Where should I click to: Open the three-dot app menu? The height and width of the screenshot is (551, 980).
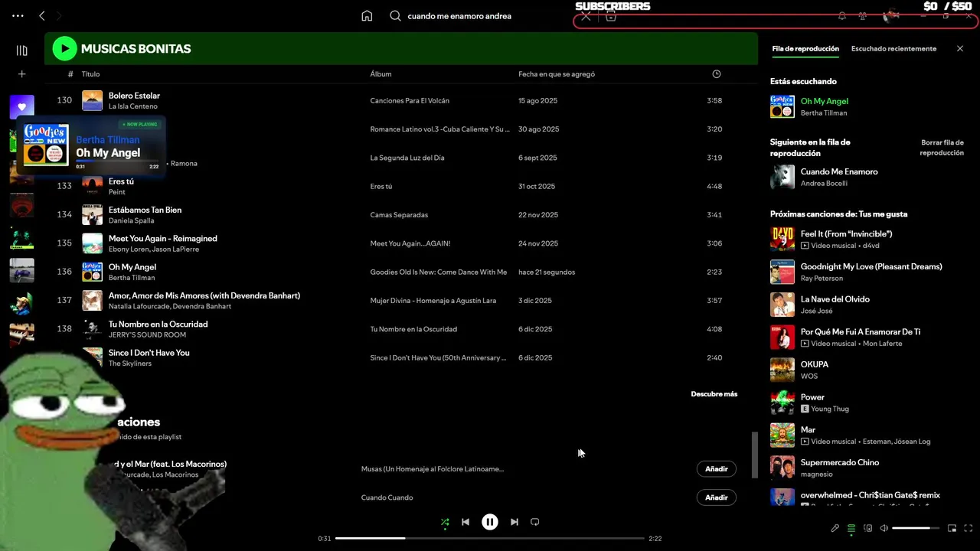(18, 15)
